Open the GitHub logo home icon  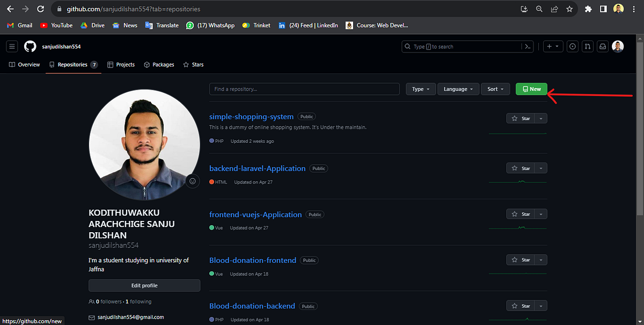pyautogui.click(x=30, y=46)
